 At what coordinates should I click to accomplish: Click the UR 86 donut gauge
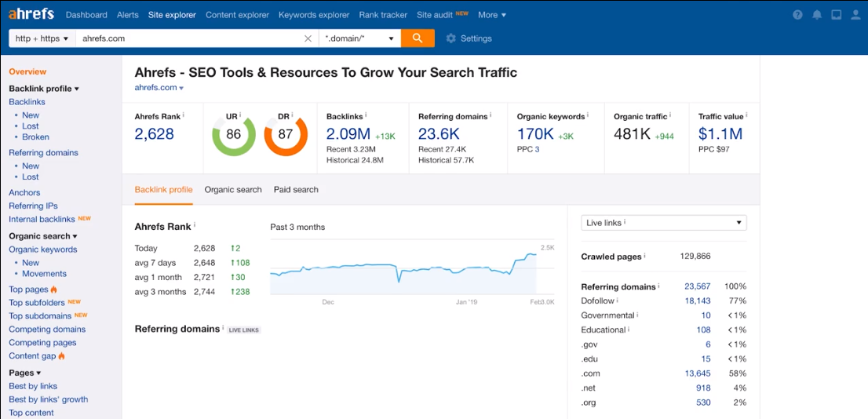tap(234, 134)
